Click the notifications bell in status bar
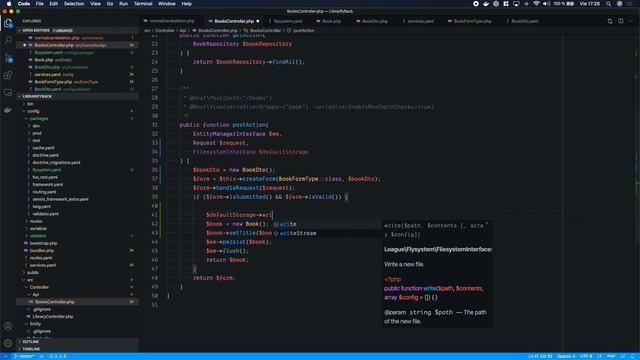 [633, 356]
